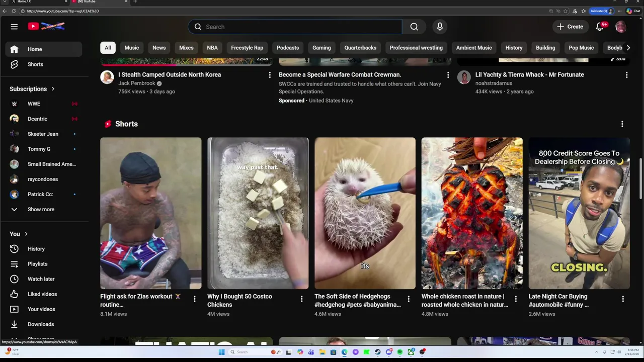Viewport: 644px width, 362px height.
Task: Open Why I Bought 50 Costco Chickens title
Action: point(239,300)
